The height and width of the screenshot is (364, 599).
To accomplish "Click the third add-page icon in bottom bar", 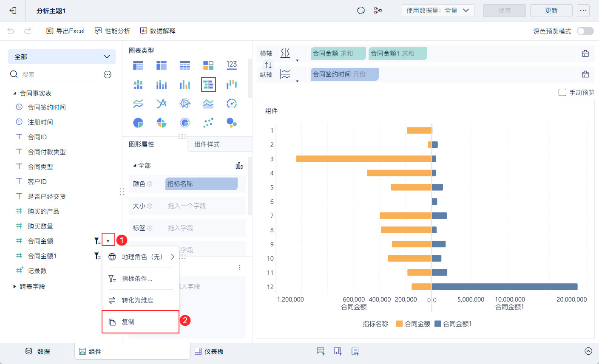I will click(x=355, y=351).
